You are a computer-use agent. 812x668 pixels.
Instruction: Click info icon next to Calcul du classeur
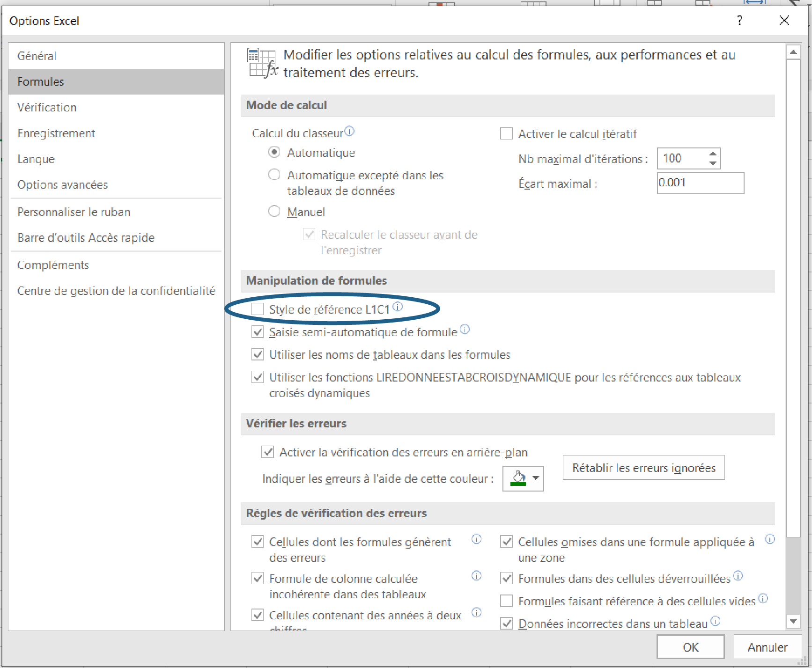tap(350, 132)
